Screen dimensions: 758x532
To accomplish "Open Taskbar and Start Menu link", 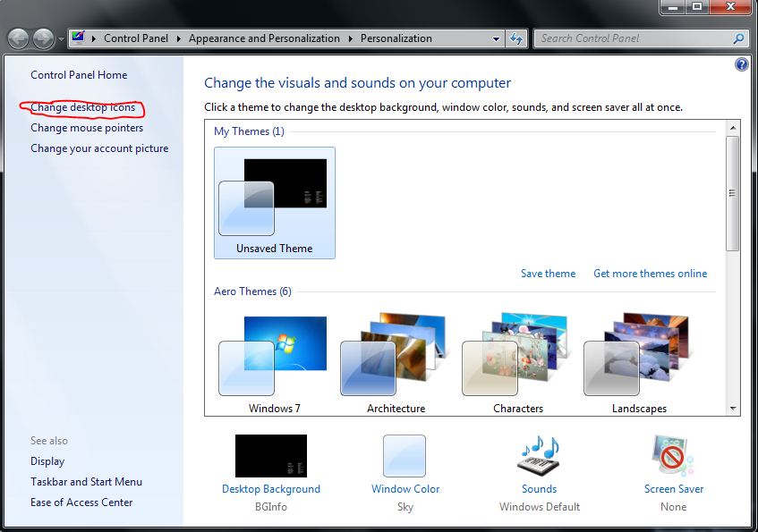I will click(87, 482).
